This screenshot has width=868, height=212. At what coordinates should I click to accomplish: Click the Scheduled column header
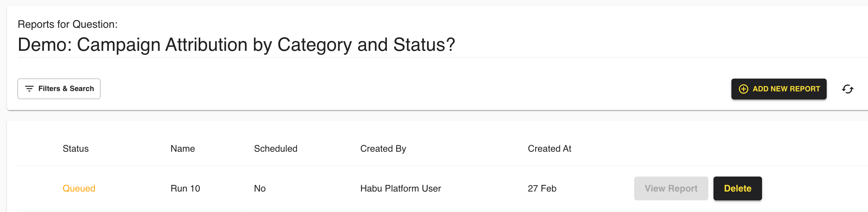[x=275, y=148]
